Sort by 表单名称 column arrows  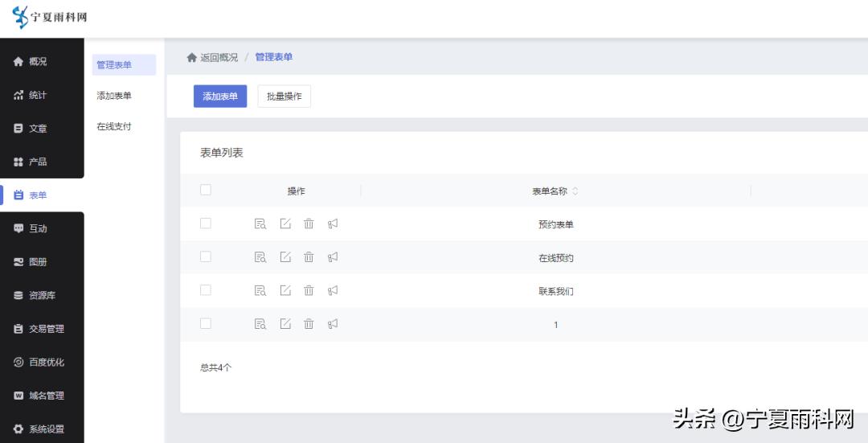pyautogui.click(x=575, y=191)
